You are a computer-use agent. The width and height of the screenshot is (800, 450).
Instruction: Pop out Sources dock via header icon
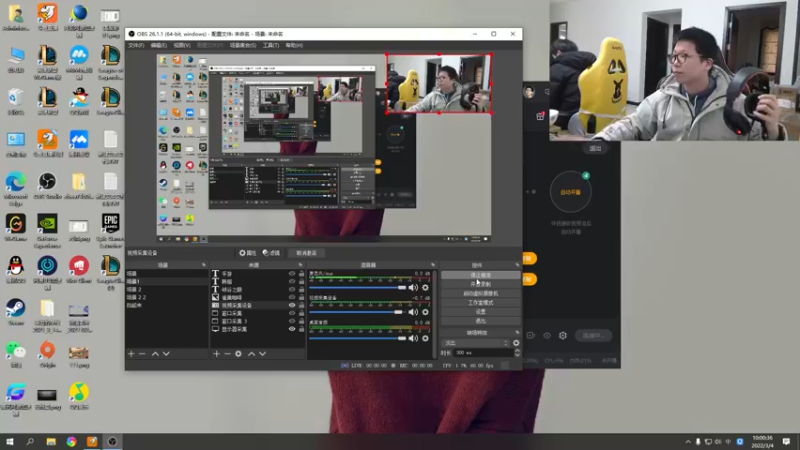click(301, 265)
